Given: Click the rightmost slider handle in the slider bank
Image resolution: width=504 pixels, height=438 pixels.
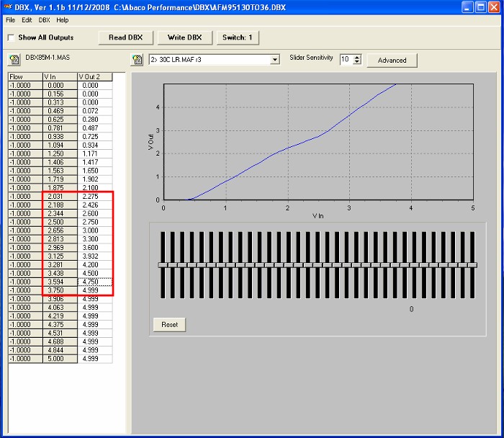Looking at the screenshot, I should click(x=472, y=265).
